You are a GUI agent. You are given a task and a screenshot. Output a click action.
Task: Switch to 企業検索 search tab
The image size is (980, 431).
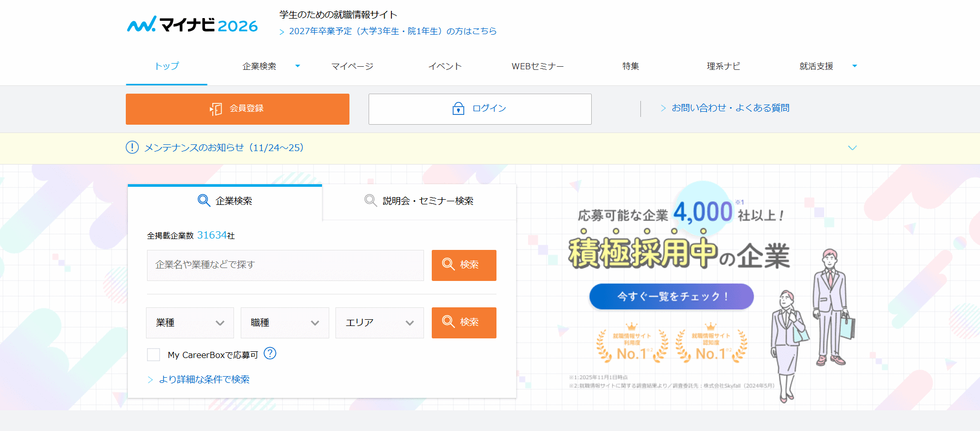[x=225, y=202]
